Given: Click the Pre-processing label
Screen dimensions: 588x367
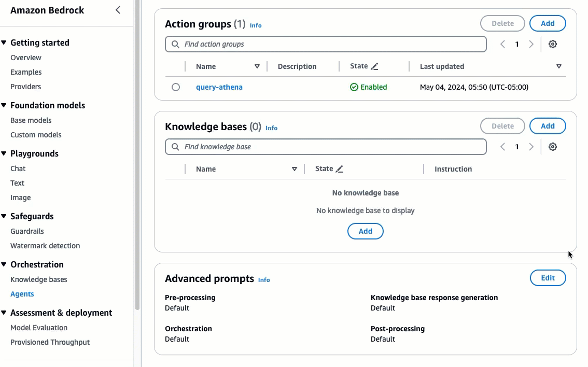Looking at the screenshot, I should pos(190,298).
